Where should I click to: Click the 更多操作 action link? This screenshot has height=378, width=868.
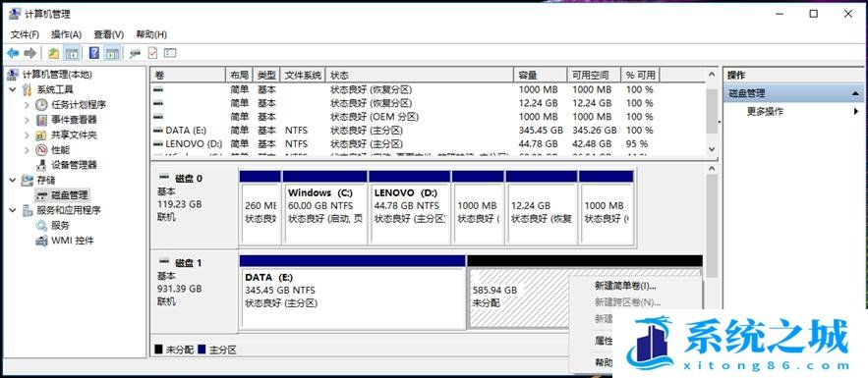[x=765, y=111]
